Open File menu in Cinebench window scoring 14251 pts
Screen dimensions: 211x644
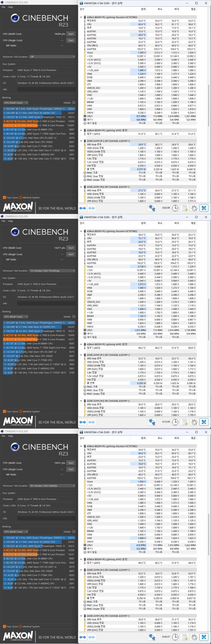pos(4,436)
